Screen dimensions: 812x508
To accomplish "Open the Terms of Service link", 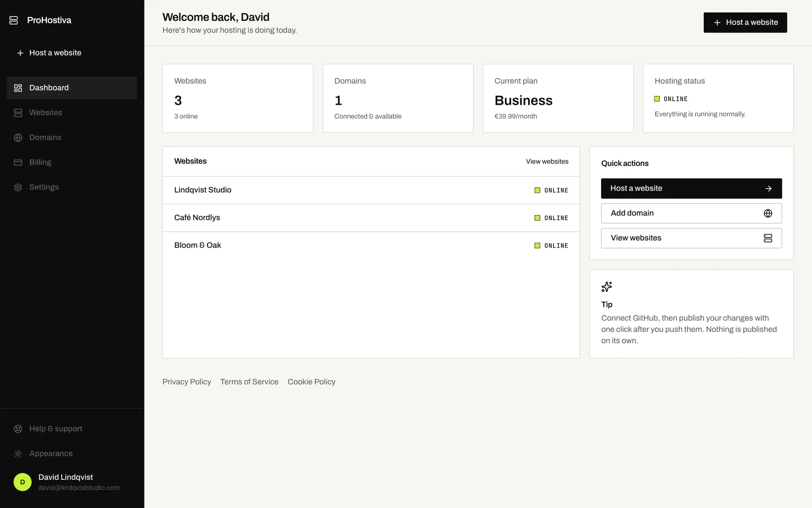I will 249,382.
